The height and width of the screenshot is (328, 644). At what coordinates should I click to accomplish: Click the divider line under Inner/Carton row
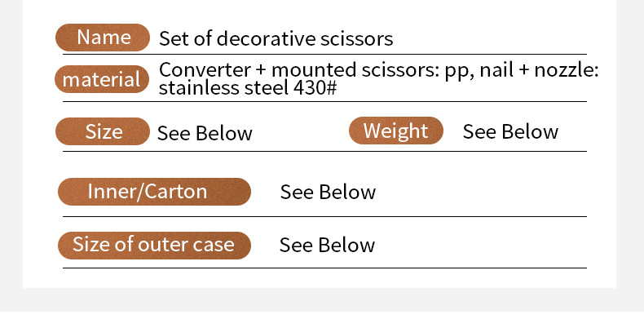[x=326, y=216]
